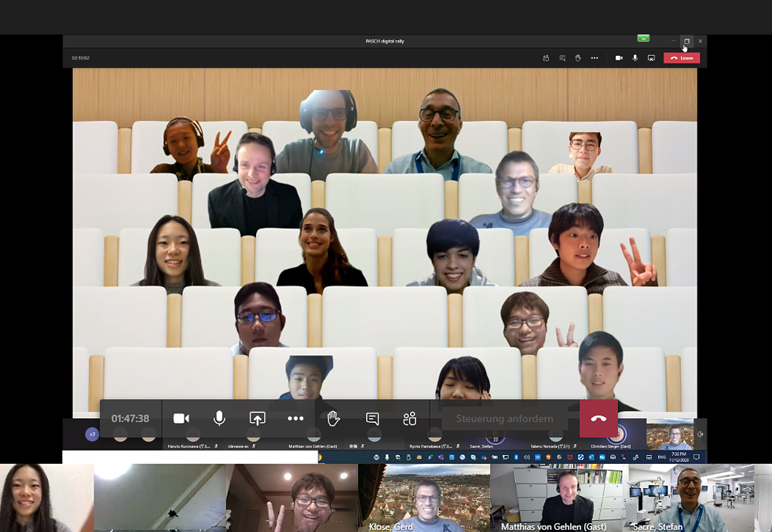Show participants in the floating call bar

point(410,419)
